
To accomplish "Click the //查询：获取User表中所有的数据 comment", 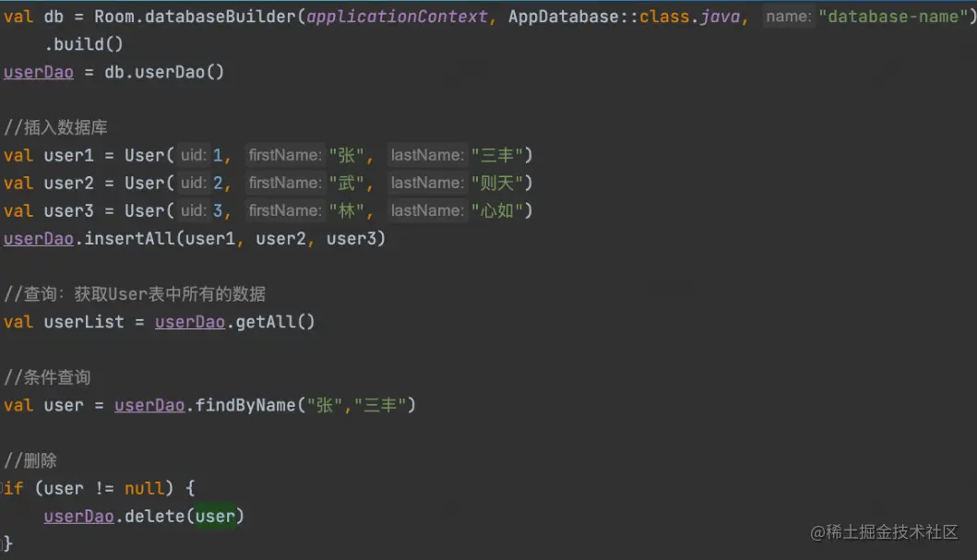I will coord(135,294).
